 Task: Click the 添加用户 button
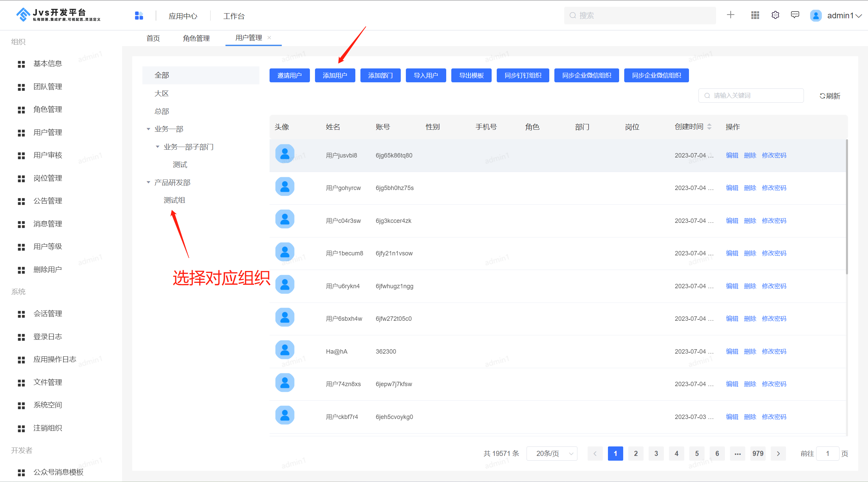click(335, 75)
